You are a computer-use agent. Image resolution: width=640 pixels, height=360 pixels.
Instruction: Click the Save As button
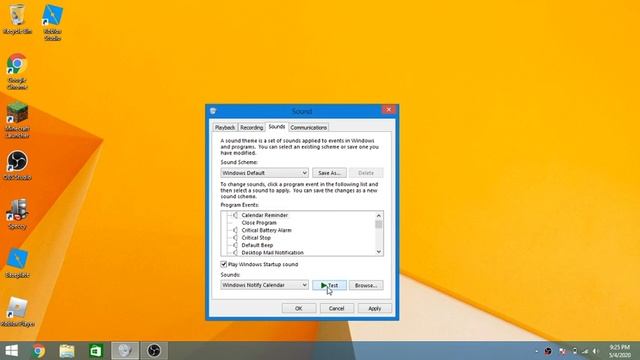(x=329, y=173)
